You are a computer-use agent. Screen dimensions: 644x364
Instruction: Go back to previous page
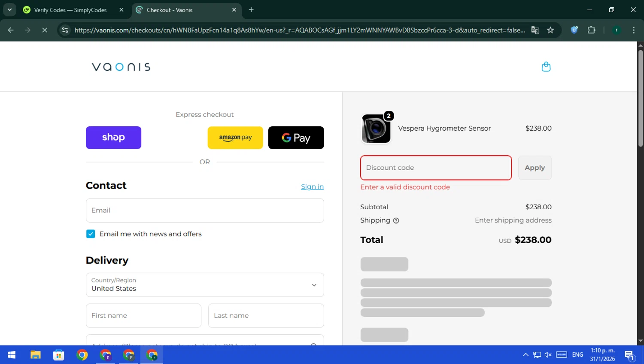11,30
